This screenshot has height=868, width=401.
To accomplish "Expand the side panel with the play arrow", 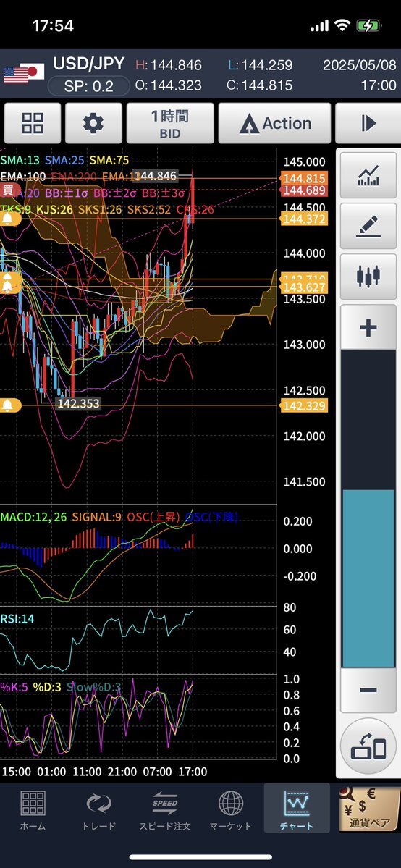I will [x=368, y=123].
